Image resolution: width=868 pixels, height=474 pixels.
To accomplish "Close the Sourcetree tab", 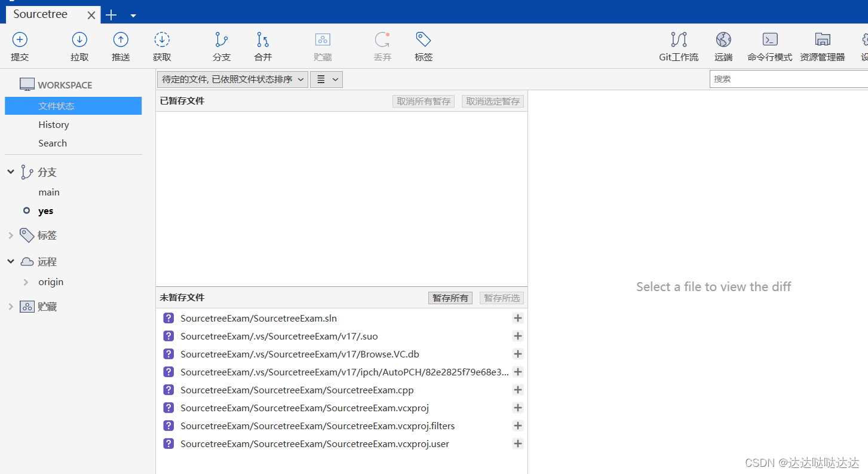I will click(x=91, y=16).
